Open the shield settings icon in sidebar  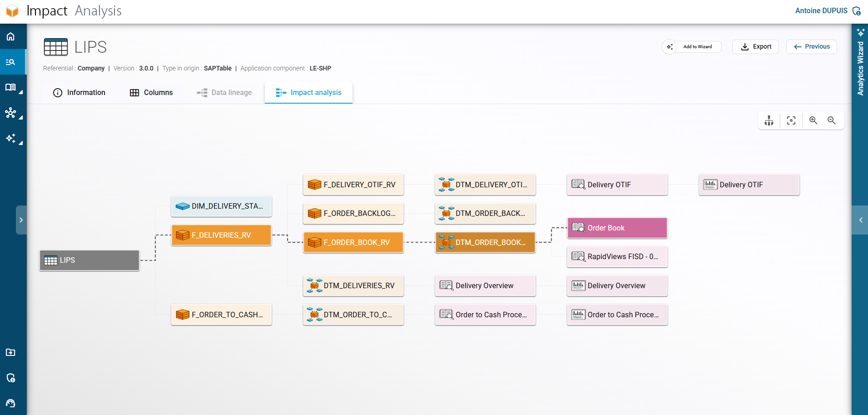pyautogui.click(x=10, y=378)
